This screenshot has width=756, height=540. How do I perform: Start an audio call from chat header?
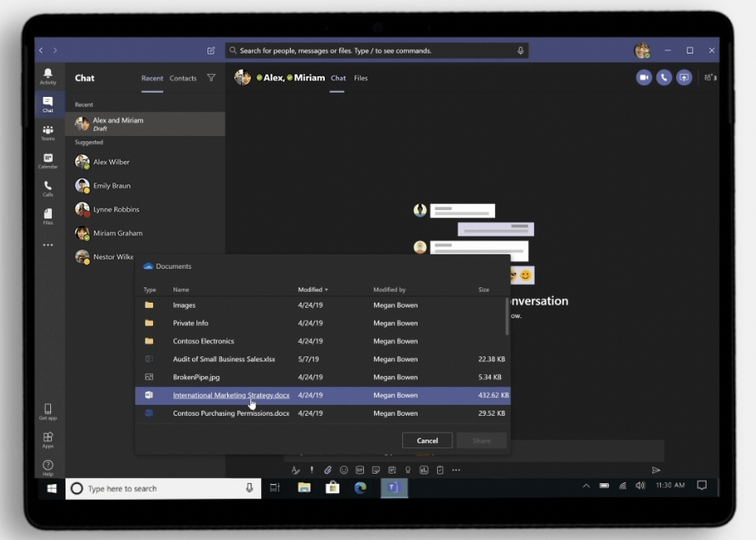coord(663,77)
